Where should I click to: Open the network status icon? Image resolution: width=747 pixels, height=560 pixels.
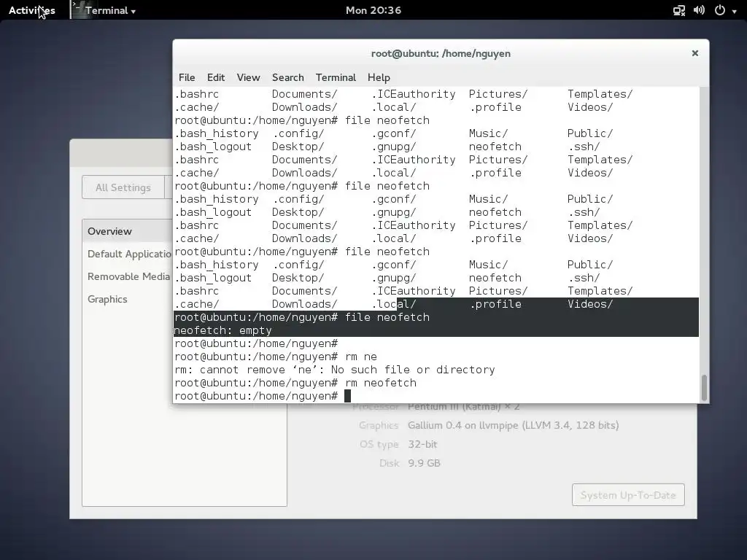pos(679,10)
